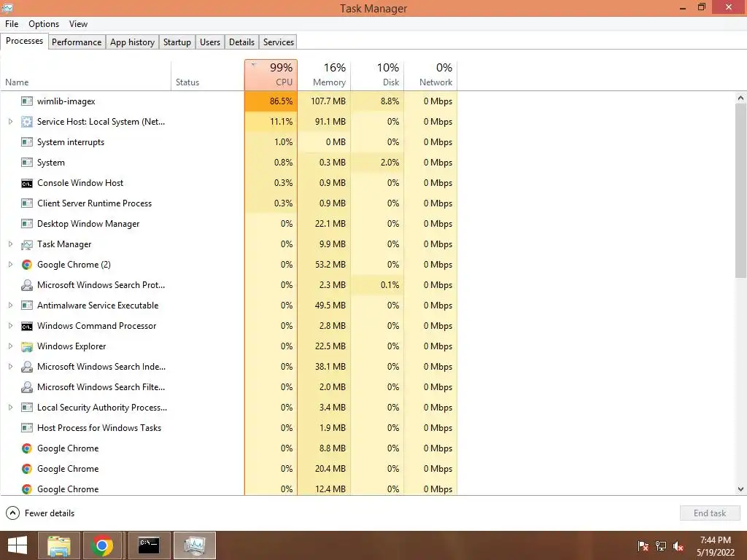Click Chrome icon with 8.8 MB memory
The height and width of the screenshot is (560, 747).
[27, 448]
